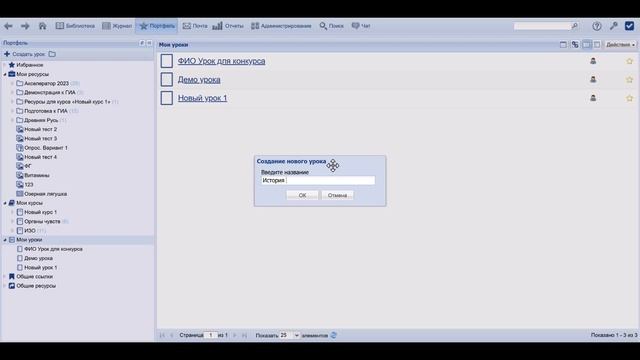Open the Библиотека section
The image size is (640, 360).
pyautogui.click(x=75, y=26)
